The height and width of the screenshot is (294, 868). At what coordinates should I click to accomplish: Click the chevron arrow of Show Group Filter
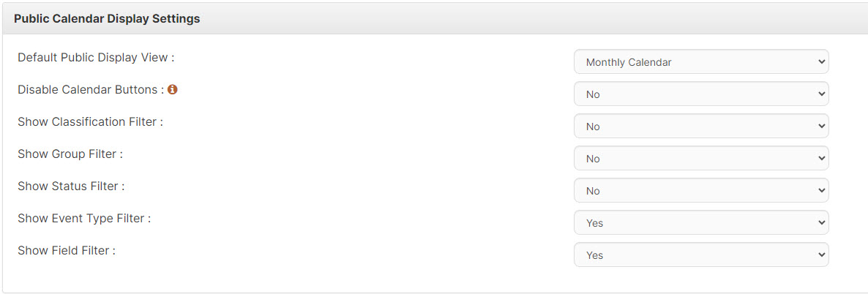click(821, 159)
